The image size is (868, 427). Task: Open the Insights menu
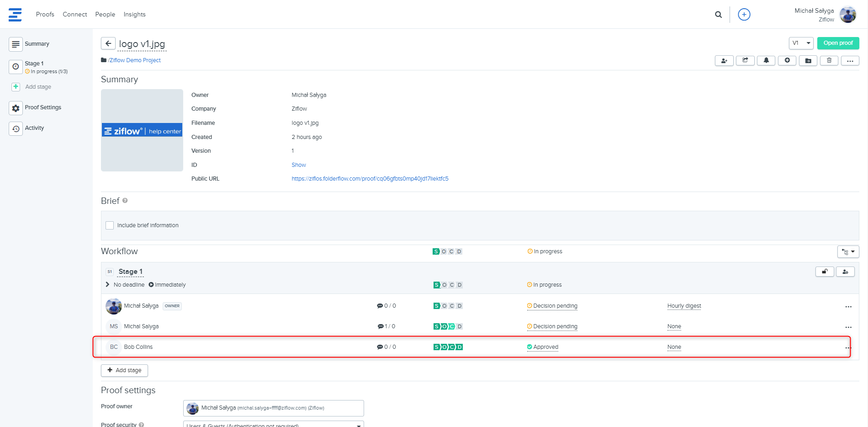click(135, 15)
